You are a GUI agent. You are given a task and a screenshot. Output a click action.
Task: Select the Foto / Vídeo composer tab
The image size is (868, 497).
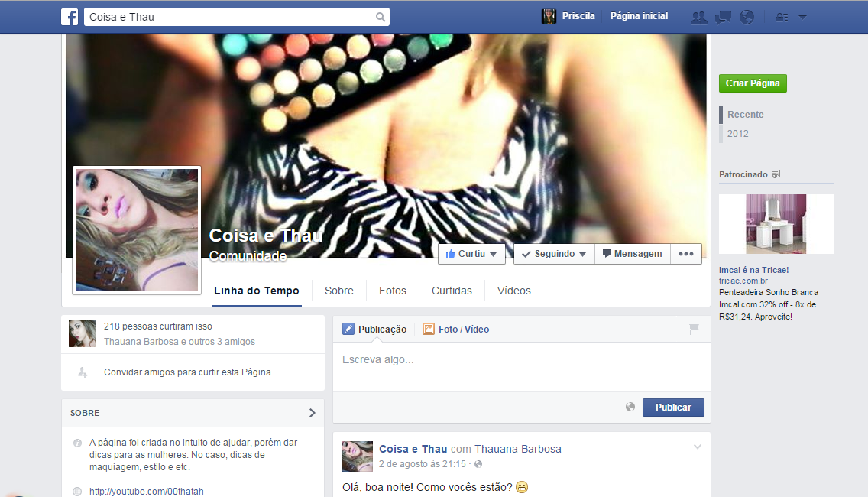456,329
